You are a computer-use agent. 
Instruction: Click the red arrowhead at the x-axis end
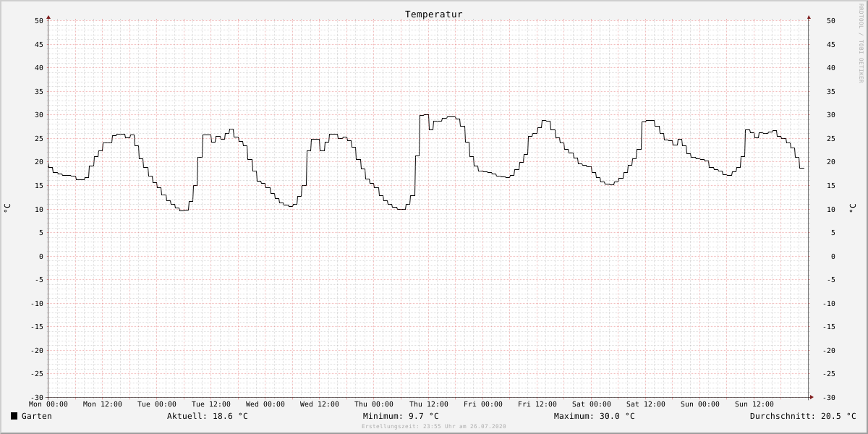pyautogui.click(x=812, y=397)
